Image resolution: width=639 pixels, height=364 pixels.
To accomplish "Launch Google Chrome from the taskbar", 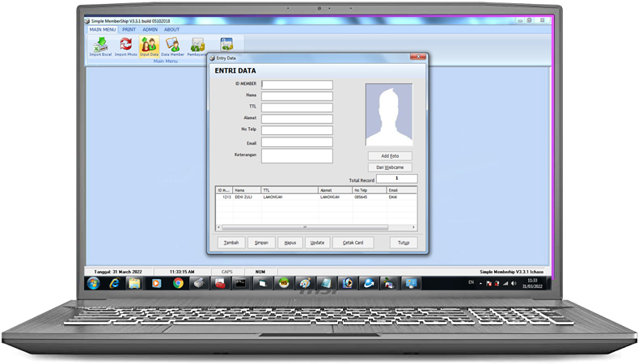I will click(177, 283).
